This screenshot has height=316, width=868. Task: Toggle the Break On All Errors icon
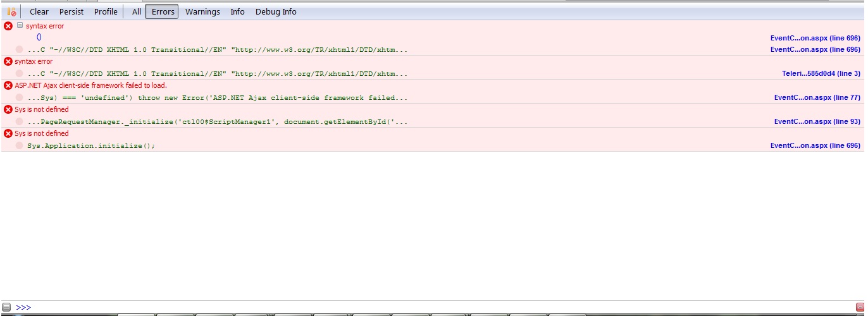point(11,11)
